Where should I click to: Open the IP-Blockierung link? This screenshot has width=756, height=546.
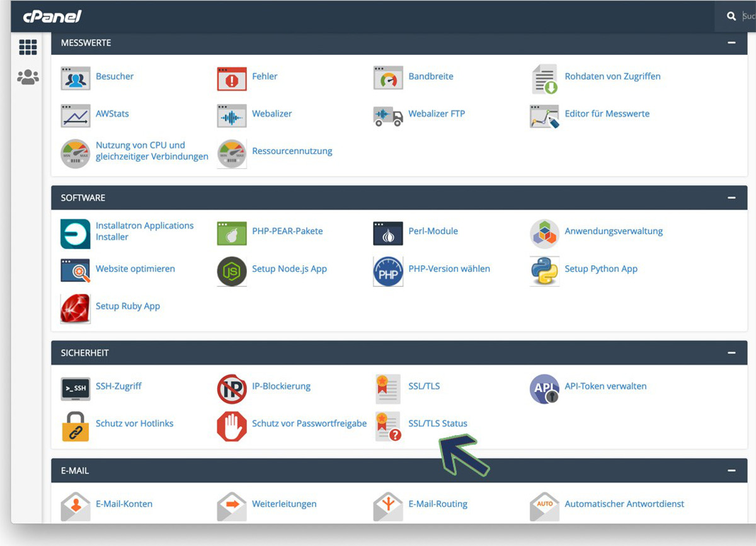(x=281, y=386)
